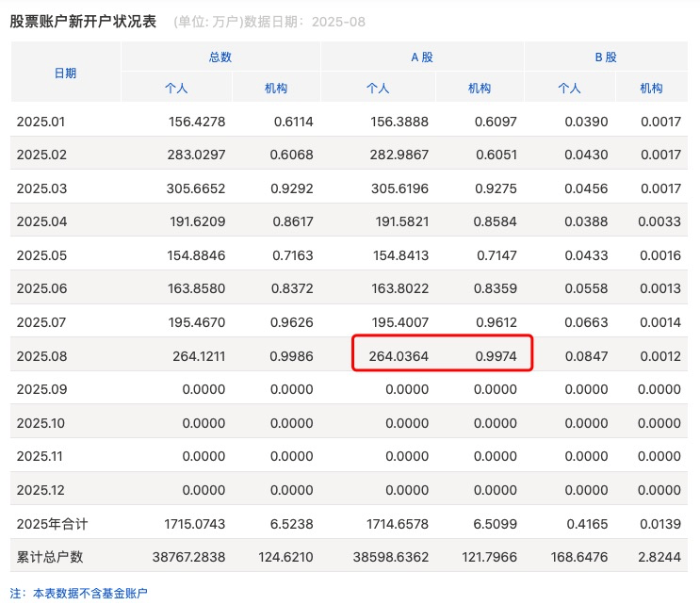This screenshot has height=605, width=700.
Task: Select the 2025.02 date cell
Action: (x=41, y=155)
